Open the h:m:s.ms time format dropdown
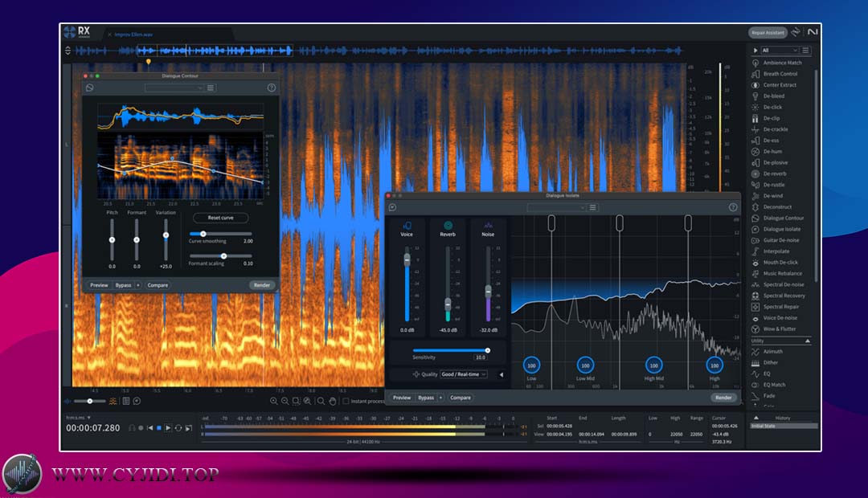This screenshot has width=868, height=498. [x=78, y=418]
